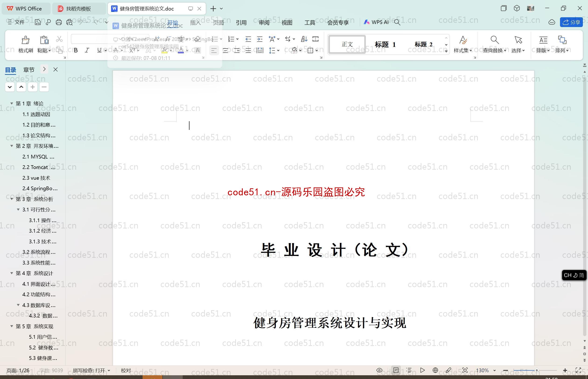The image size is (588, 379).
Task: Switch to the 引用 ribbon tab
Action: pyautogui.click(x=241, y=23)
